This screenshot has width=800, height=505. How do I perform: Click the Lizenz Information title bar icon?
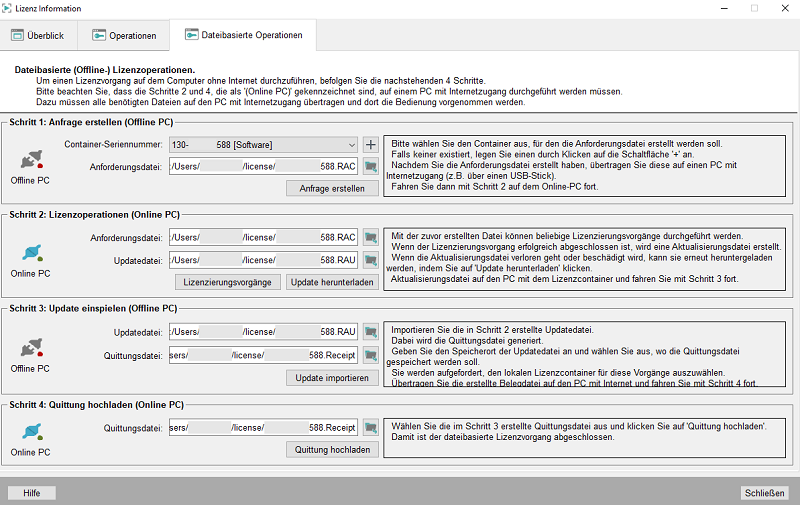point(7,8)
